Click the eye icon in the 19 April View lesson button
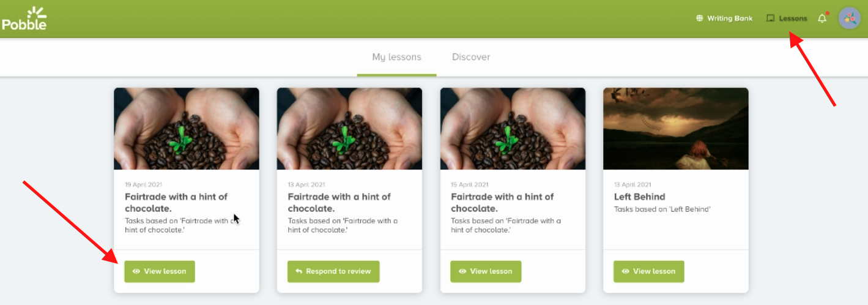The height and width of the screenshot is (305, 868). point(136,271)
